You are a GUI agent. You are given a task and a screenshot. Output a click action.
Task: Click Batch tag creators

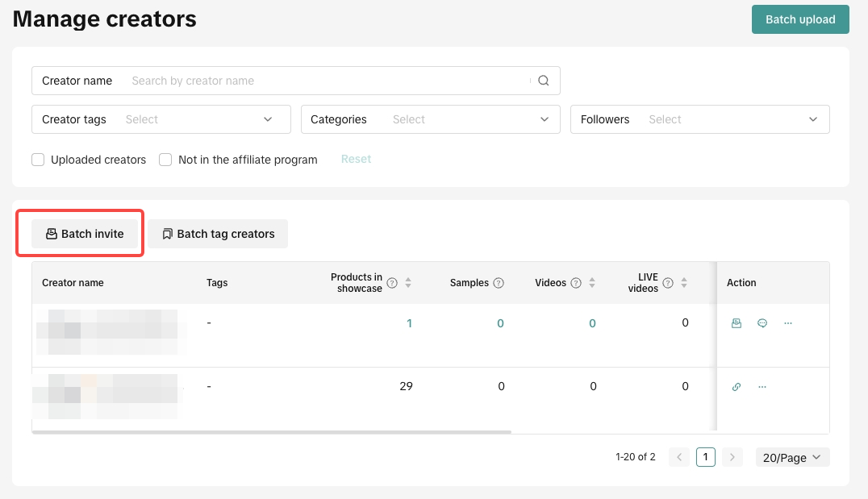218,234
